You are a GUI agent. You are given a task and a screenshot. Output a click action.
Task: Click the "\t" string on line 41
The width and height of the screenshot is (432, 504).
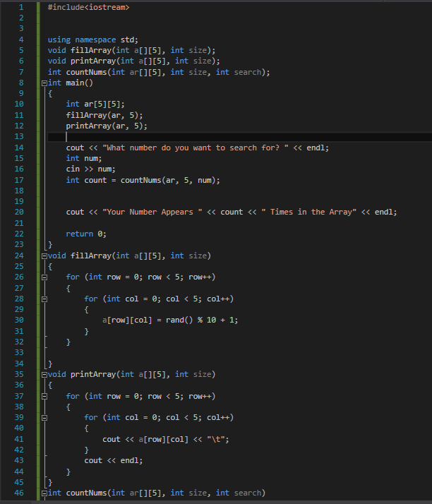tap(215, 439)
